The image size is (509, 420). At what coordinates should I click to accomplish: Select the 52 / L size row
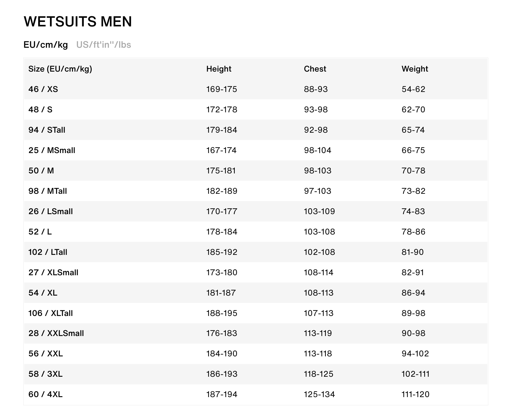[40, 232]
